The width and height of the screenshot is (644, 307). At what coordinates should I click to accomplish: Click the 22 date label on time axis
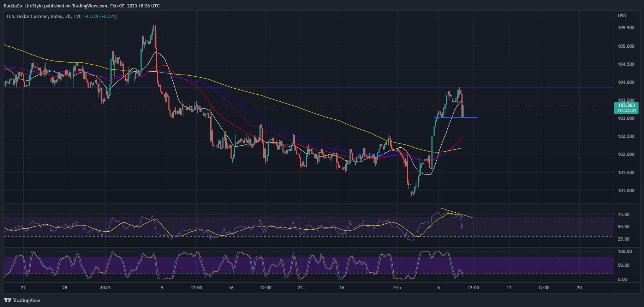[x=23, y=288]
